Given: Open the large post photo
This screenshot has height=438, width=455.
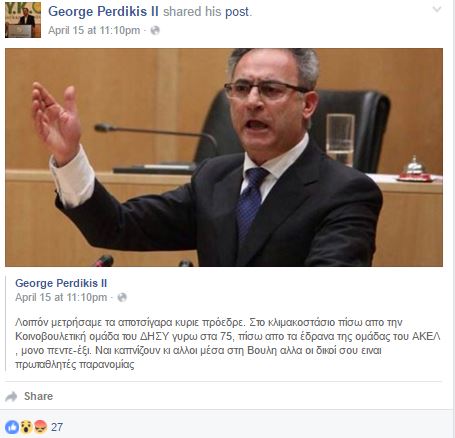Looking at the screenshot, I should [224, 157].
